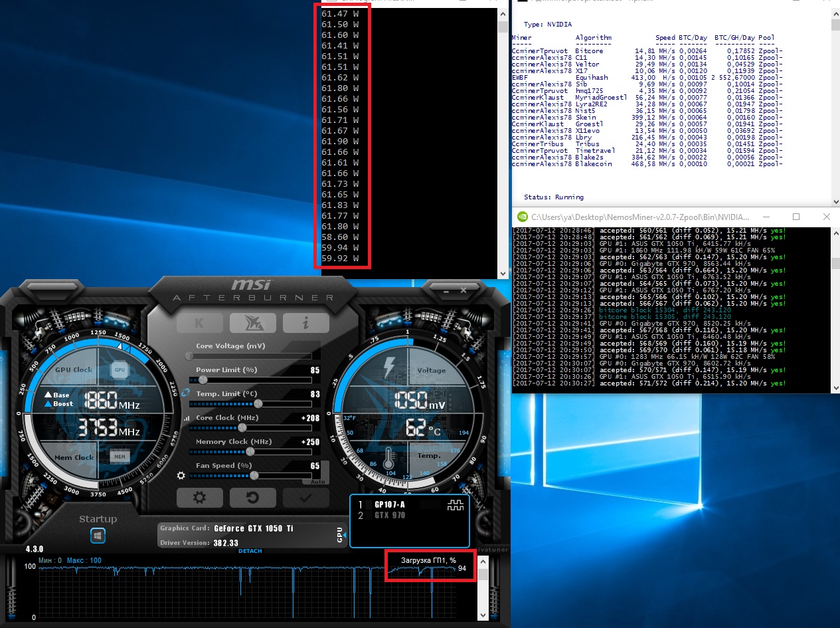Maximize the NemosMiner console window
Screen dimensions: 840x628
[x=796, y=217]
